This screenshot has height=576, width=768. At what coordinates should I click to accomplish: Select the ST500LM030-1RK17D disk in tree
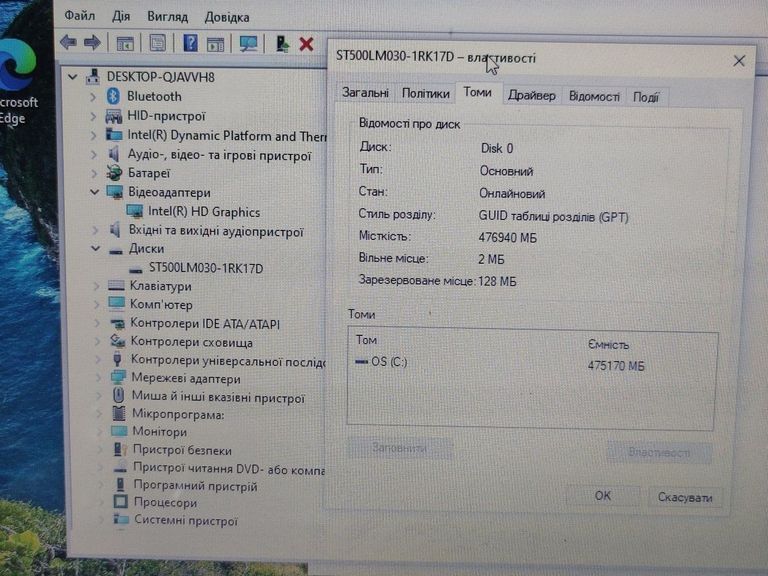pyautogui.click(x=206, y=268)
